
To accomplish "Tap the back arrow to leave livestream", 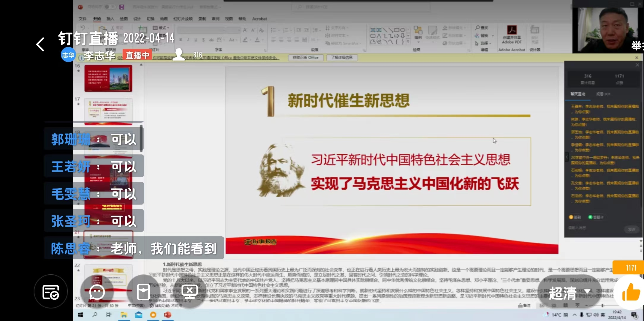I will coord(40,45).
